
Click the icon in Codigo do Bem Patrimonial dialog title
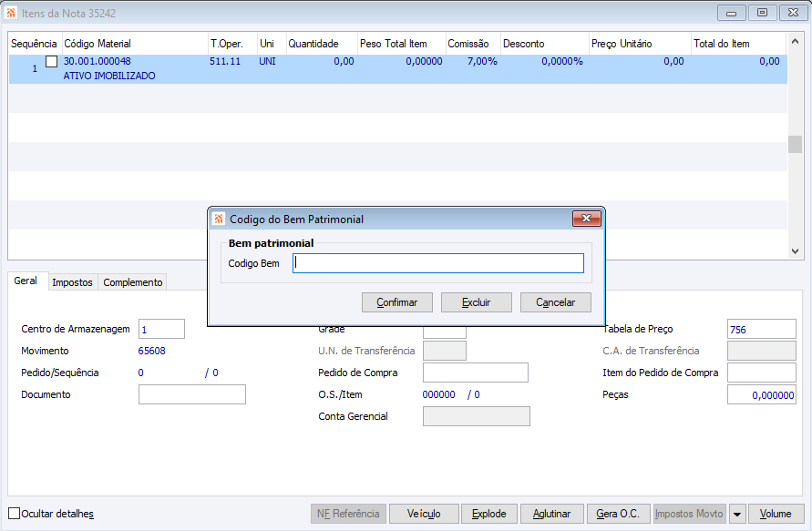pos(219,219)
